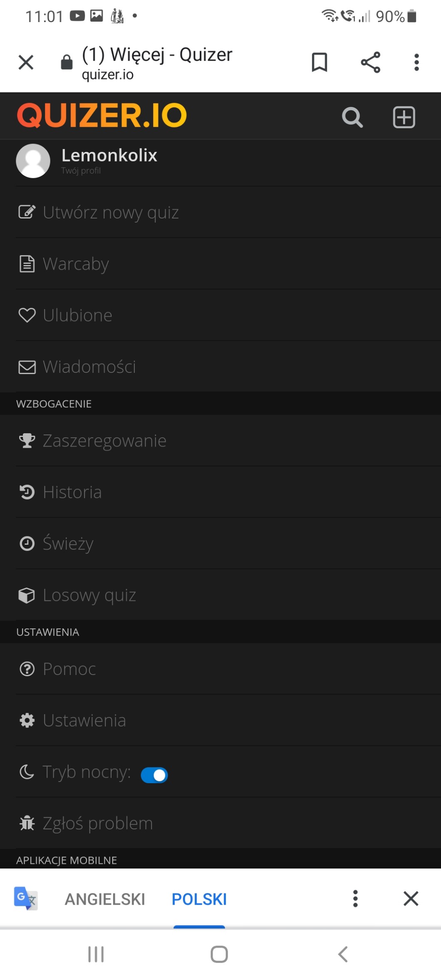Open Utwórz nowy quiz

point(111,212)
